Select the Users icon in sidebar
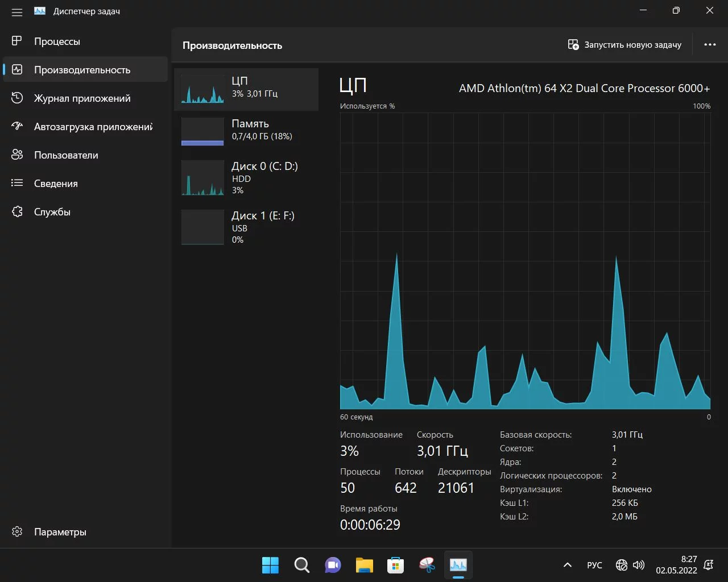 tap(17, 155)
